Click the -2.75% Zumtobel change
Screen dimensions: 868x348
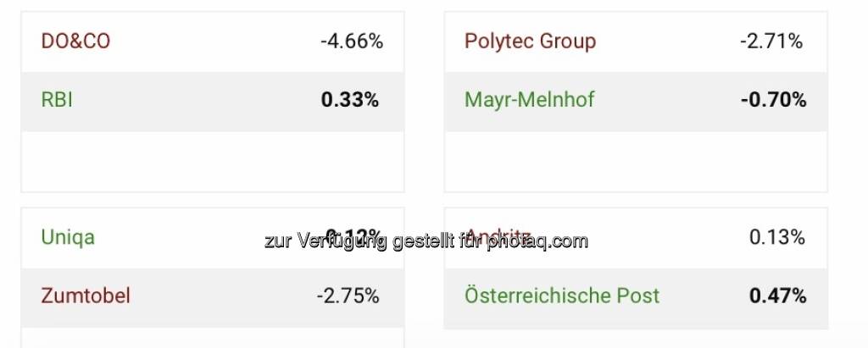[348, 296]
